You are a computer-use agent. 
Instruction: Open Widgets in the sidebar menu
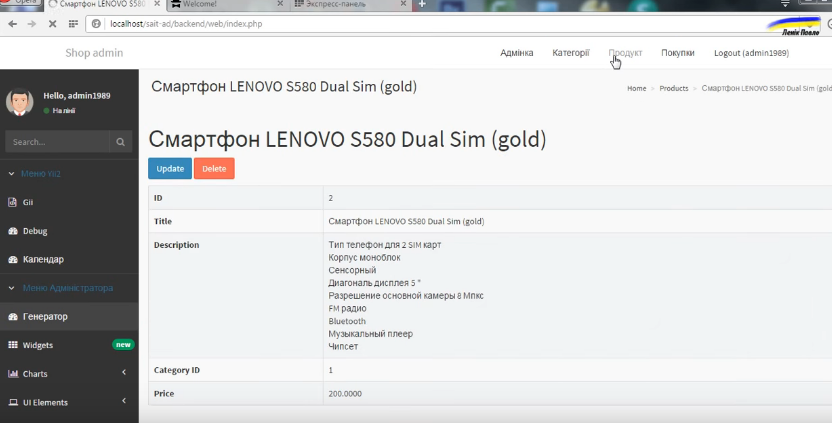[x=38, y=345]
